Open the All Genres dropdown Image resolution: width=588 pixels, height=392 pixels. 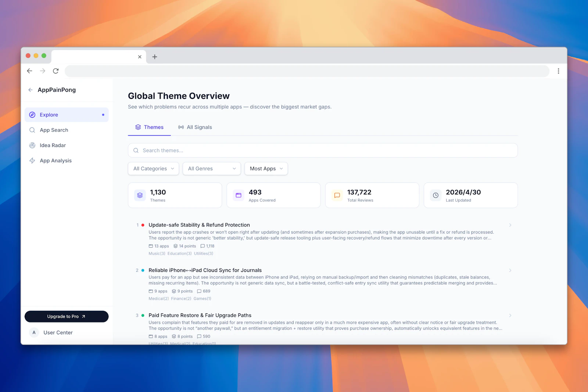212,169
